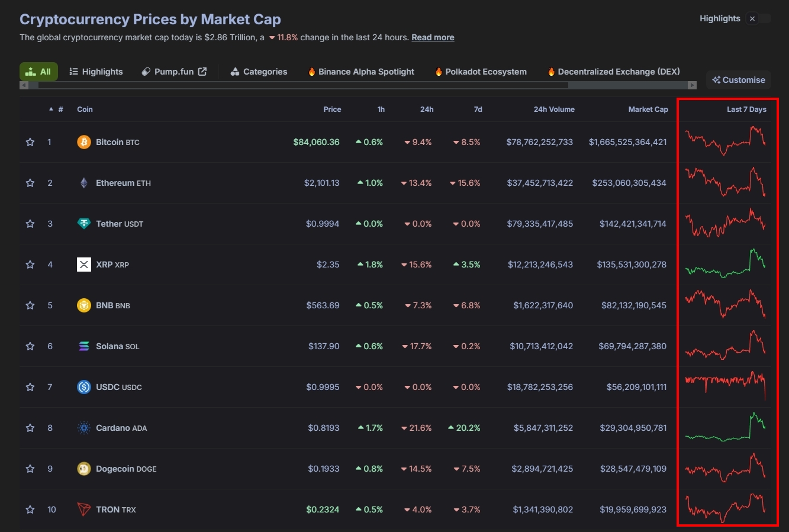Click Solana 24h volume $10,713,412,042
This screenshot has height=532, width=789.
(x=541, y=346)
